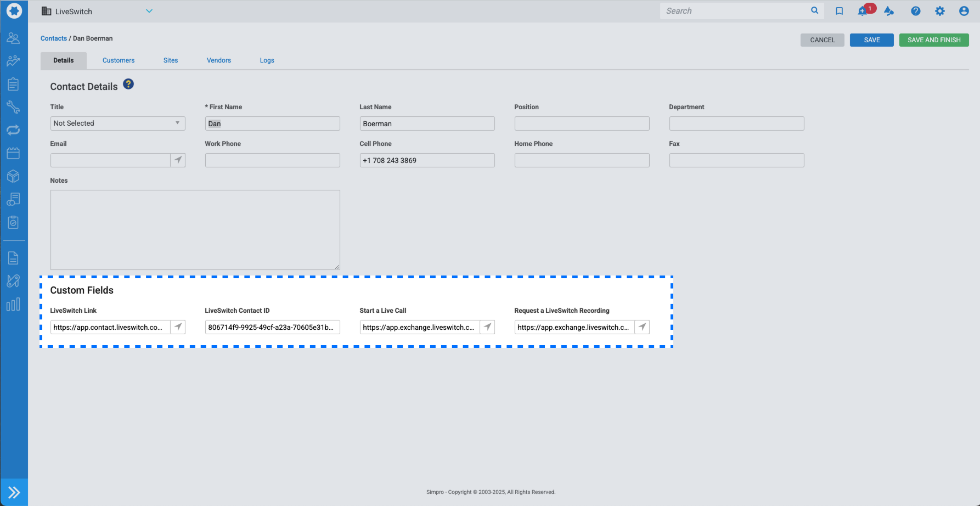Click the Contact Details help question mark
Screen dimensions: 980x506
128,84
